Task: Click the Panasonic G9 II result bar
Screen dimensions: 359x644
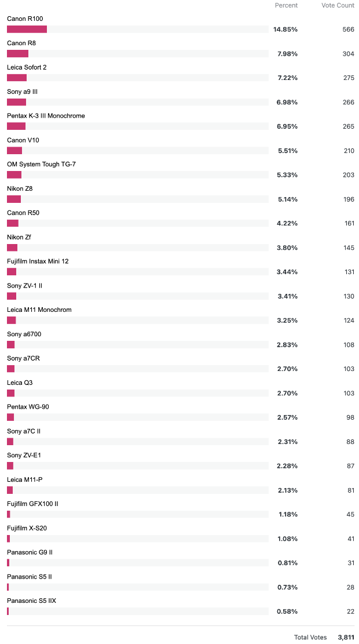Action: click(137, 563)
